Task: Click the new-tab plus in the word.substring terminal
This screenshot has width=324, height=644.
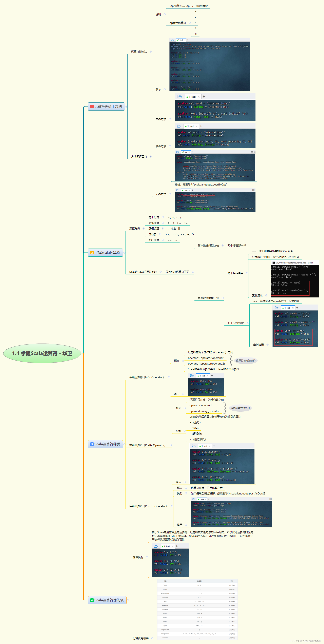Action: tap(201, 126)
